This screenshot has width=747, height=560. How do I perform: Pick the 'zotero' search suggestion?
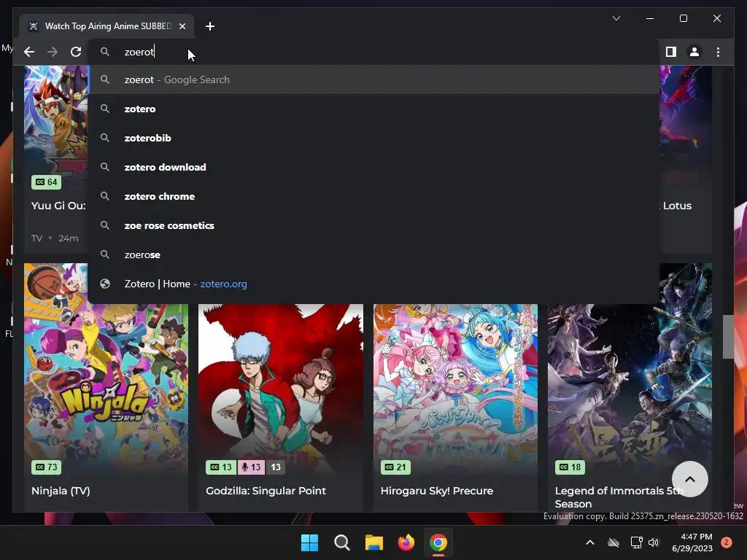click(x=374, y=109)
